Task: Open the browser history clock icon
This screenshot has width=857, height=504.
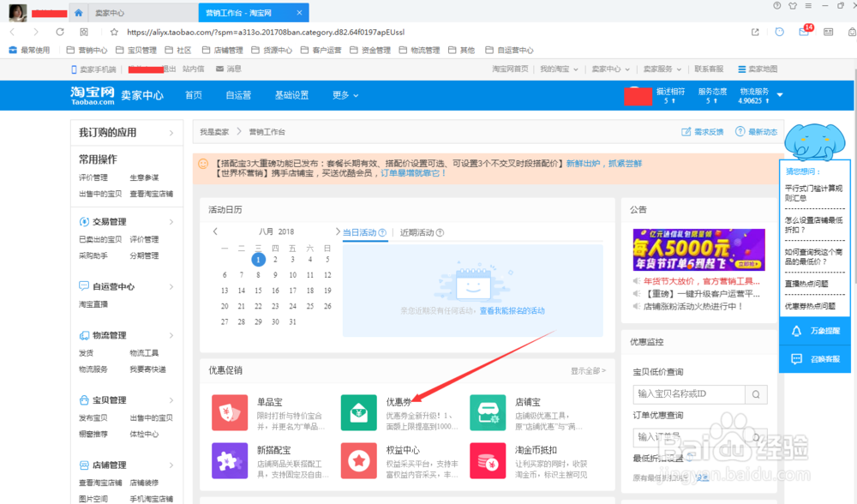Action: click(x=779, y=32)
